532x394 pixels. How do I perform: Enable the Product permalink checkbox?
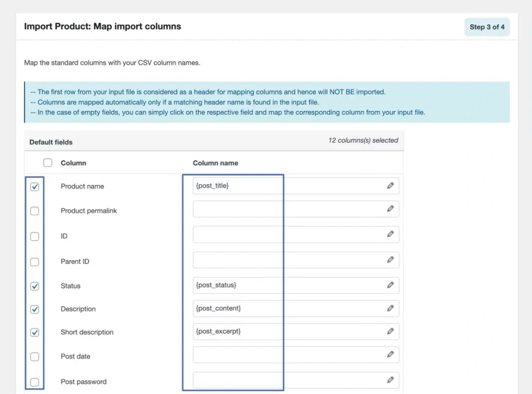[34, 211]
